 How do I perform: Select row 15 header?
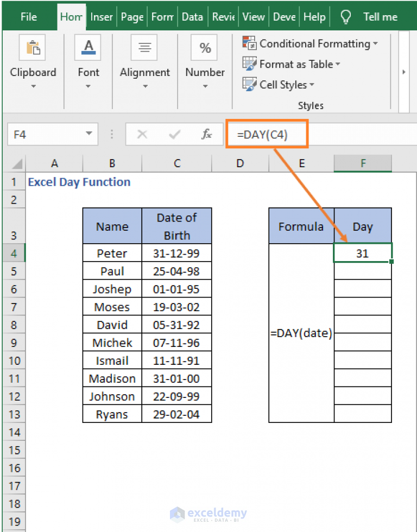14,450
